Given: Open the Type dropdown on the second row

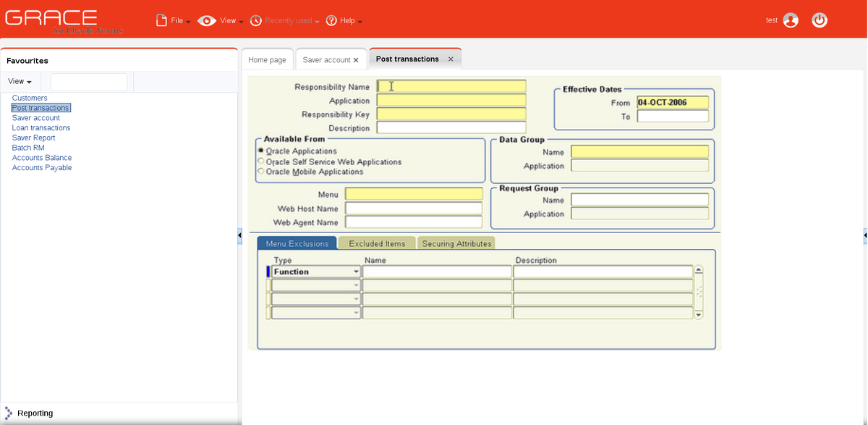Looking at the screenshot, I should pyautogui.click(x=357, y=285).
